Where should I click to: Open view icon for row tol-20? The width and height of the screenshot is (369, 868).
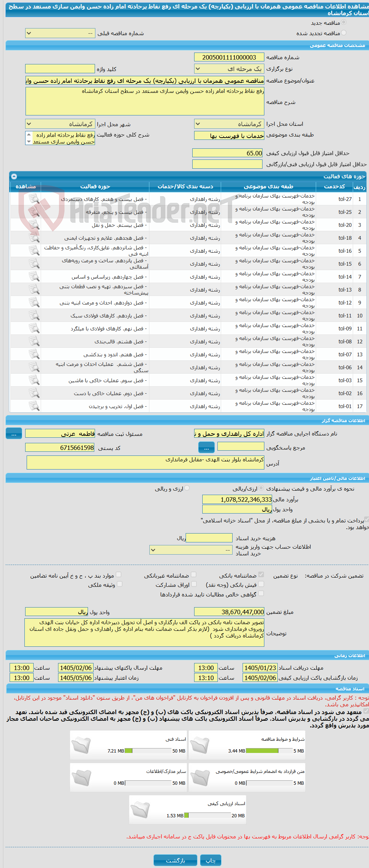coord(34,225)
